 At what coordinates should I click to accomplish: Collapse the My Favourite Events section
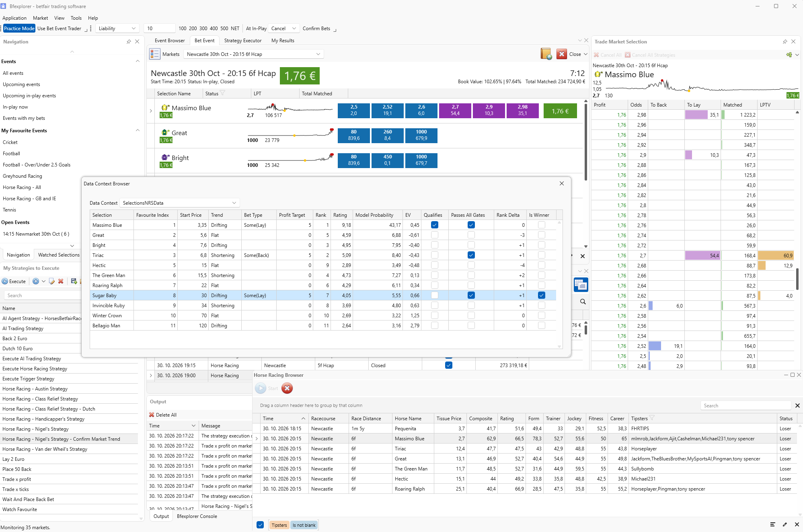[138, 130]
